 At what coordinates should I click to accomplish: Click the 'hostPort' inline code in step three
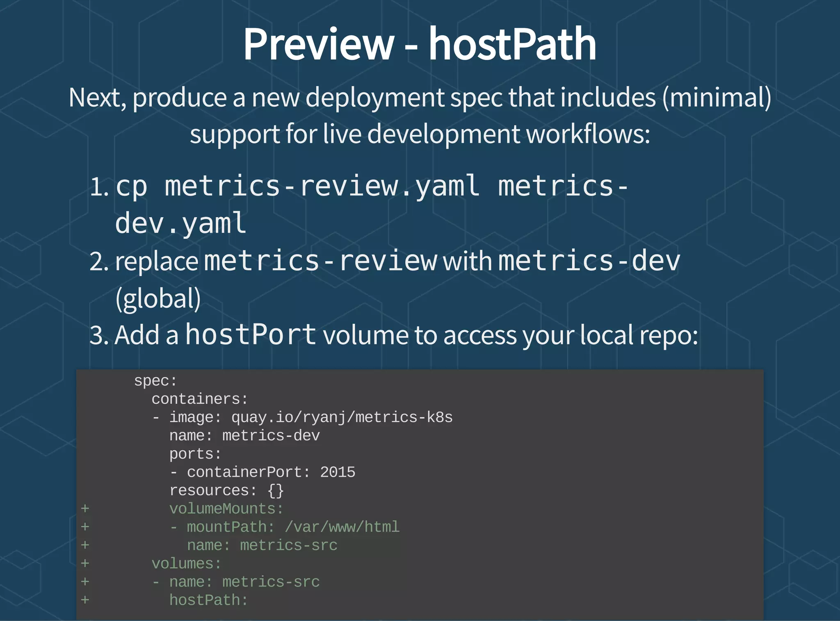tap(250, 334)
